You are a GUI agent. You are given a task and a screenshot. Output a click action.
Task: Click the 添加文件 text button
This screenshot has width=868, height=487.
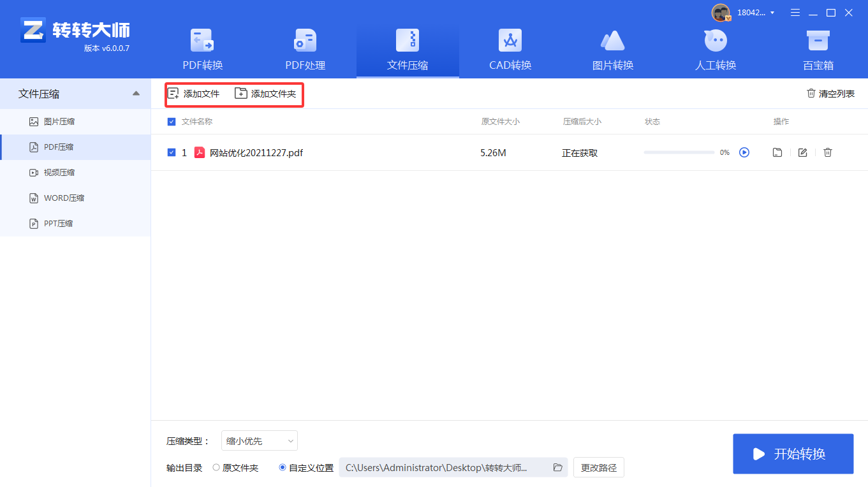pos(202,94)
